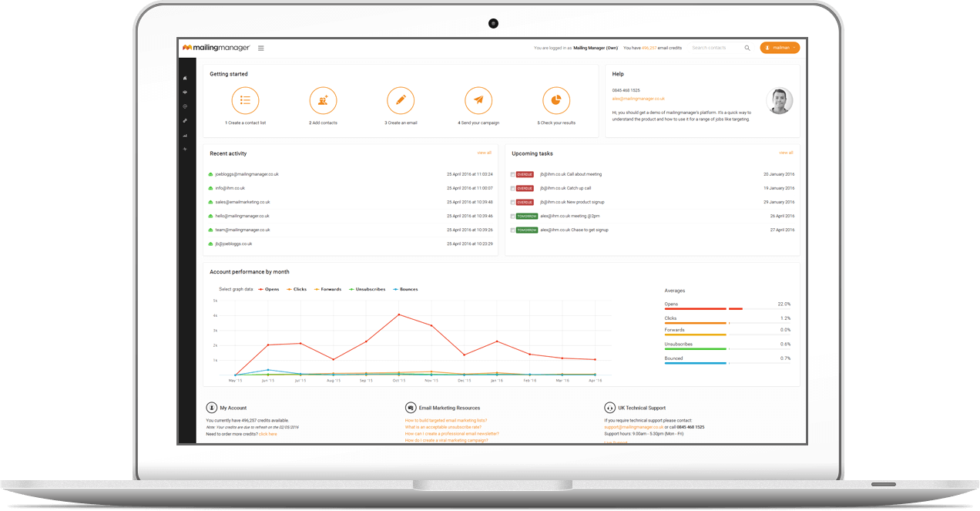
Task: Click the TOMORROW badge for meeting @2pm
Action: point(527,216)
